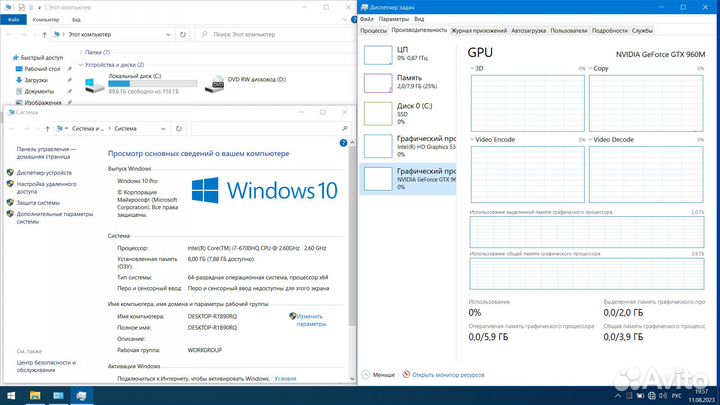The height and width of the screenshot is (405, 720).
Task: Switch to the Startup (Автозагрузка) tab
Action: pos(528,30)
